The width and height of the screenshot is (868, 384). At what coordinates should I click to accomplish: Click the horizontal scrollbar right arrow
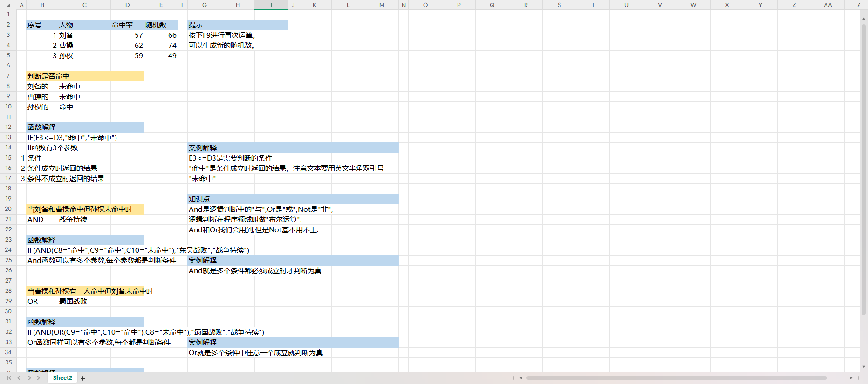(851, 378)
